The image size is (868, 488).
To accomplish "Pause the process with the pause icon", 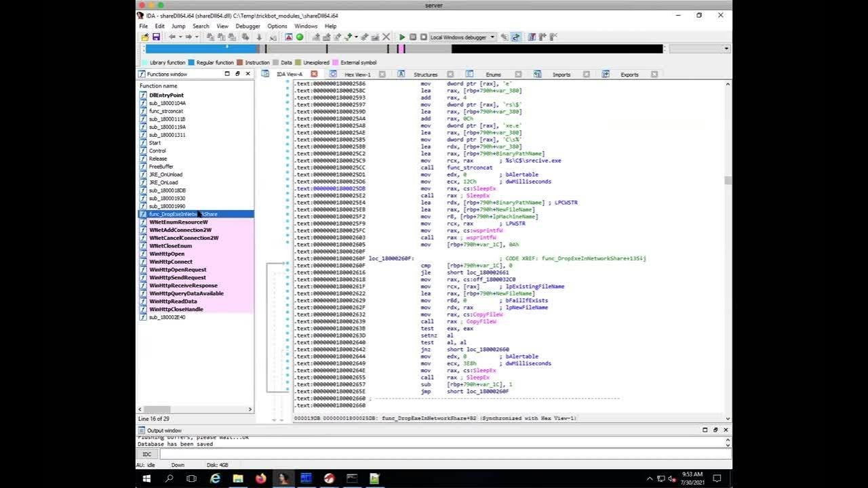I will 412,37.
